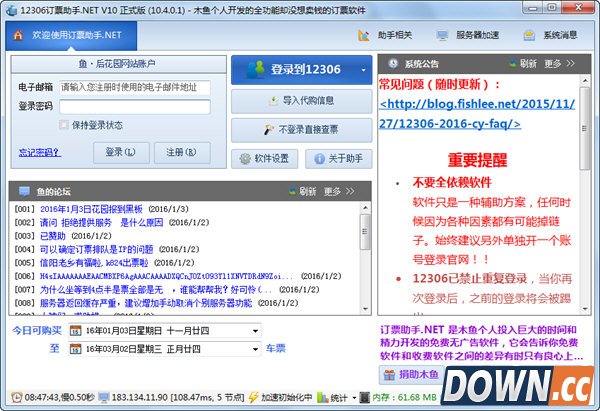Screen dimensions: 600x411
Task: Click the 服务器加速 monitor icon
Action: point(442,35)
